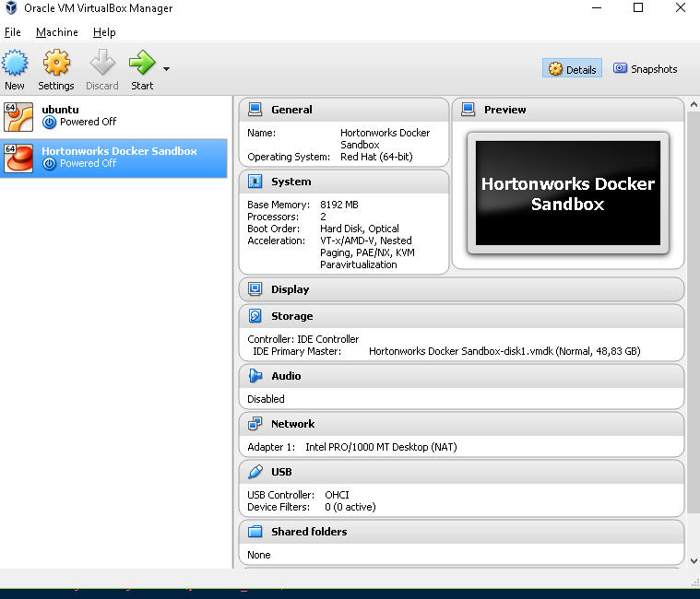Maximize the VirtualBox Manager window
The image size is (700, 599).
(638, 7)
